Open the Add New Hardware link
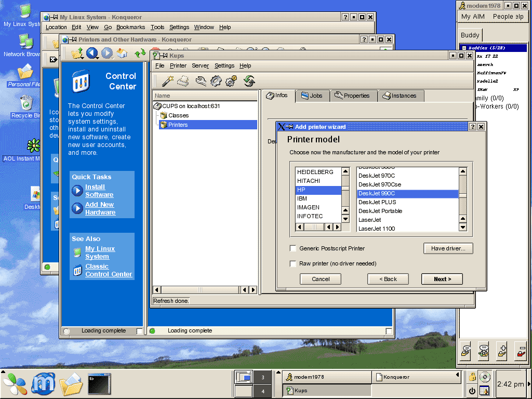This screenshot has height=399, width=532. 100,208
